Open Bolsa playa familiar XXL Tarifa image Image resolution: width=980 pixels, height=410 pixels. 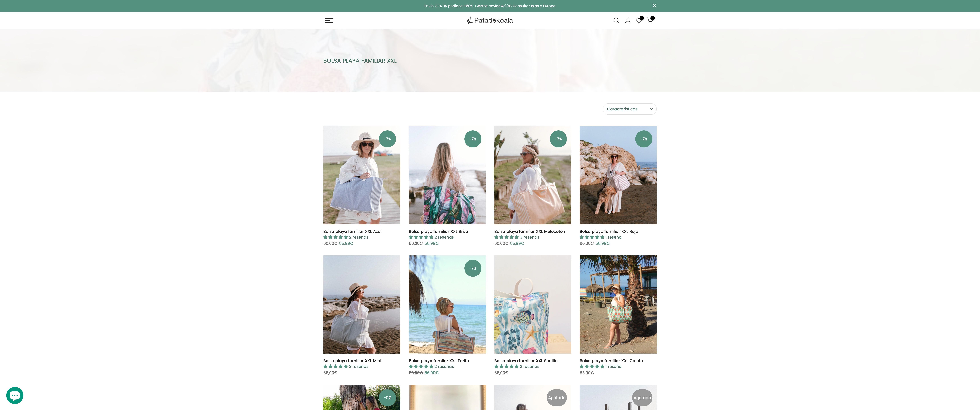tap(447, 305)
